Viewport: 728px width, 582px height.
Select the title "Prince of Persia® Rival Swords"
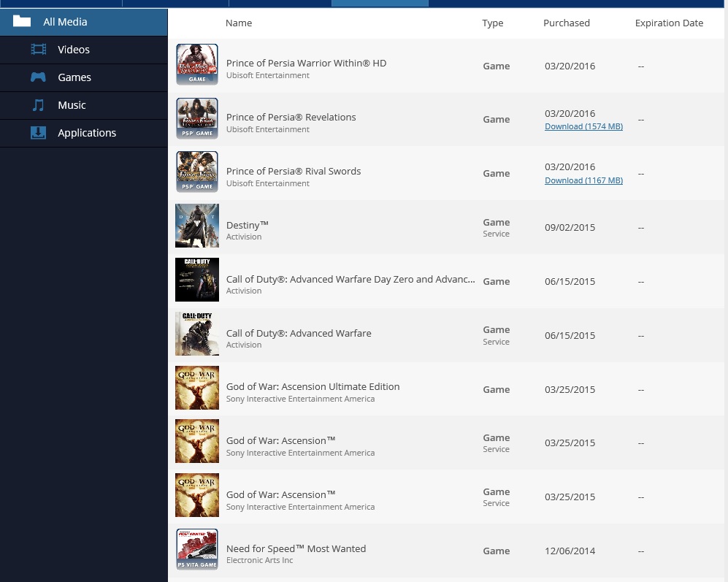294,171
